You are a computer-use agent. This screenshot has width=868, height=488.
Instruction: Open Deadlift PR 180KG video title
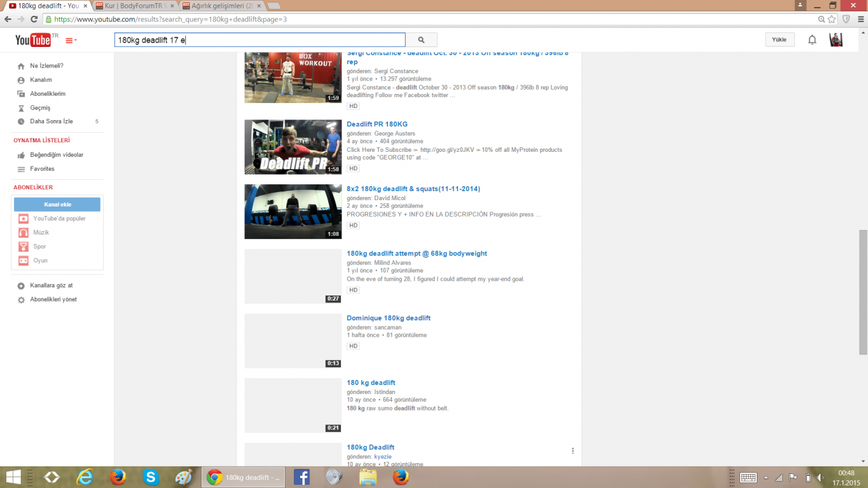[377, 125]
